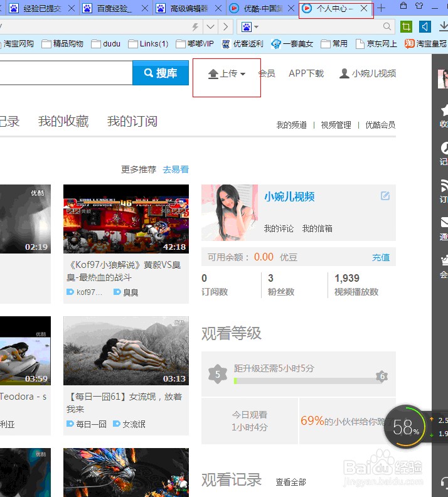Open the 精品购物 bookmark folder
This screenshot has height=497, width=448.
(x=62, y=44)
